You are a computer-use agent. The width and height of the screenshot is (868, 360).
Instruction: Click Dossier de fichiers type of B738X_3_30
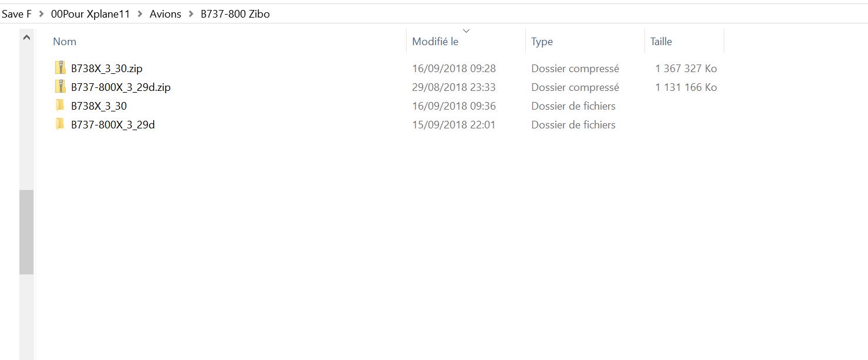tap(573, 106)
